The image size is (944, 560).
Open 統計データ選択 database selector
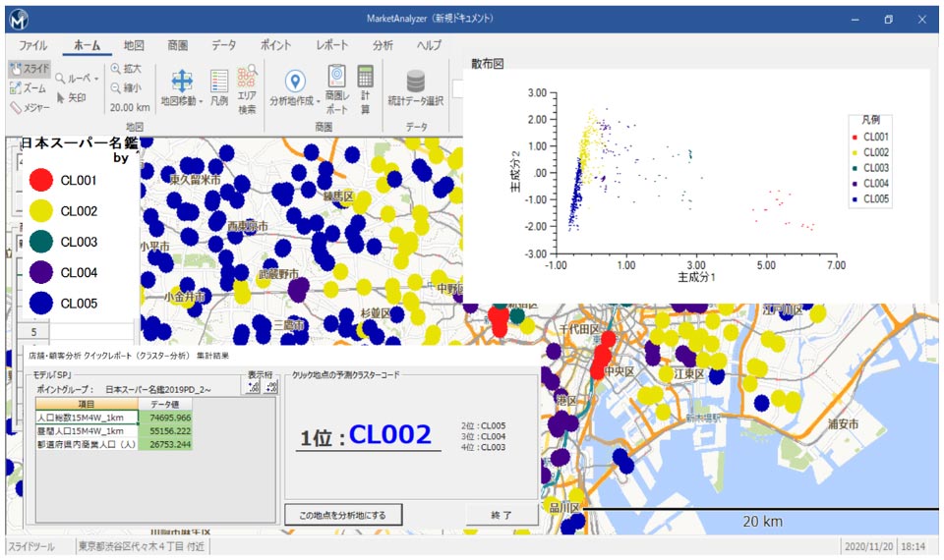pyautogui.click(x=415, y=88)
